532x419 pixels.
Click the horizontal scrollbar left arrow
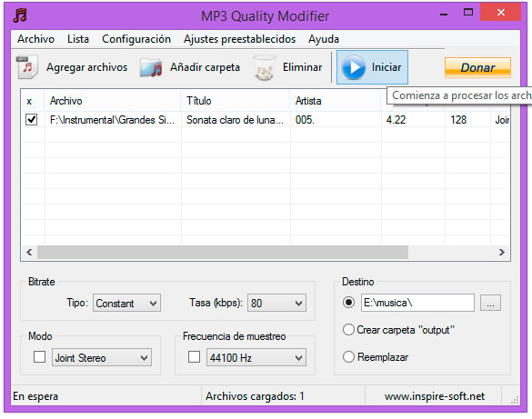click(x=29, y=252)
